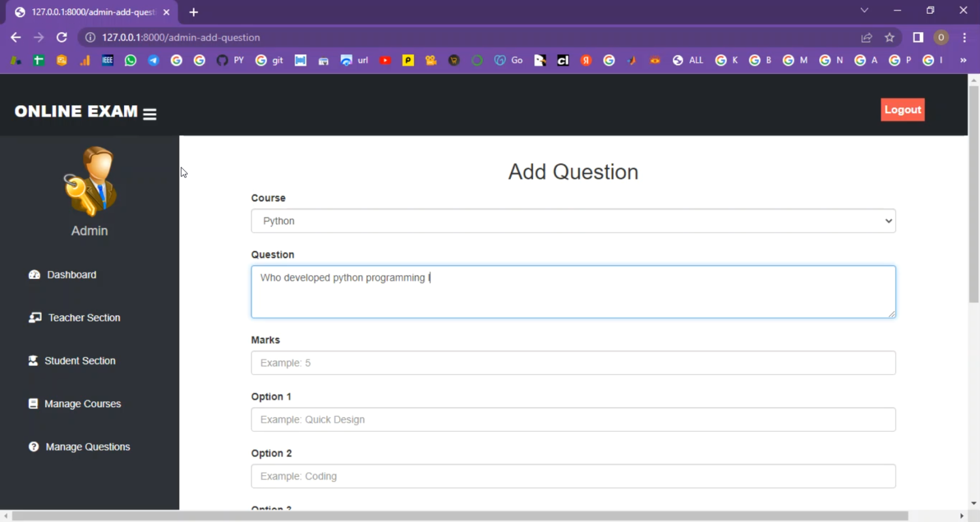Click the address bar URL

point(181,38)
